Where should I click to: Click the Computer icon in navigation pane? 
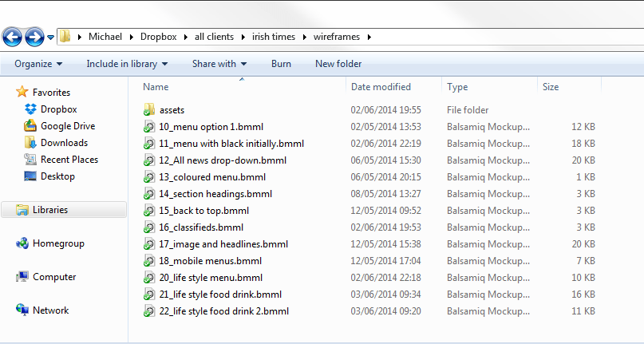coord(22,277)
